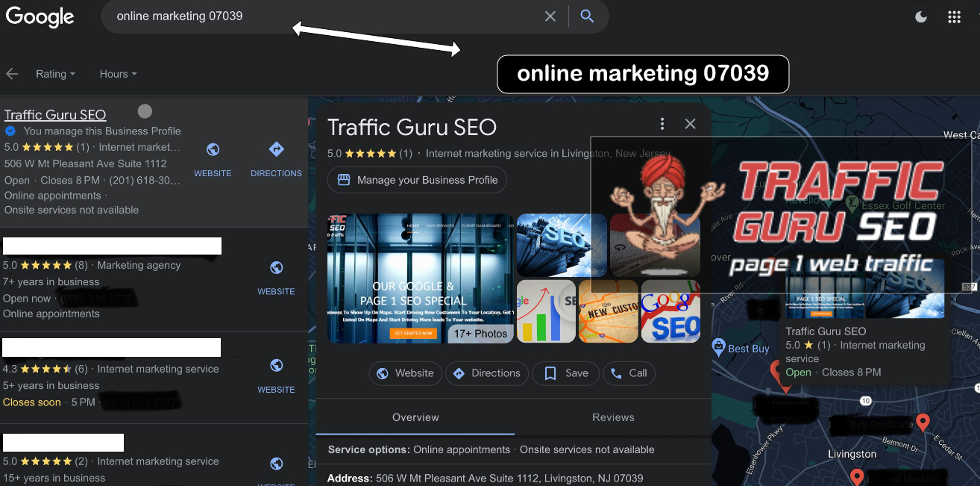The width and height of the screenshot is (980, 486).
Task: Toggle dark mode moon icon
Action: (x=921, y=17)
